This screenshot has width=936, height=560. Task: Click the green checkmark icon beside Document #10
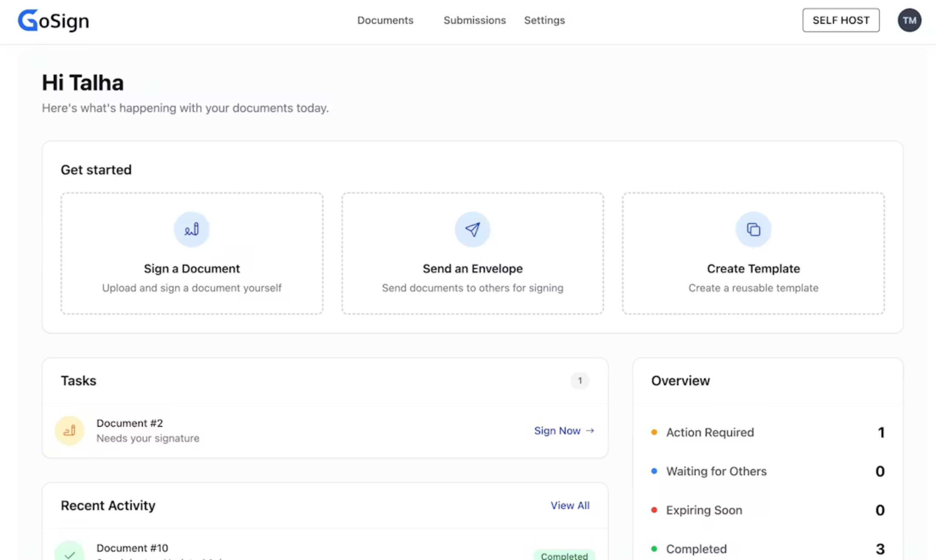69,554
